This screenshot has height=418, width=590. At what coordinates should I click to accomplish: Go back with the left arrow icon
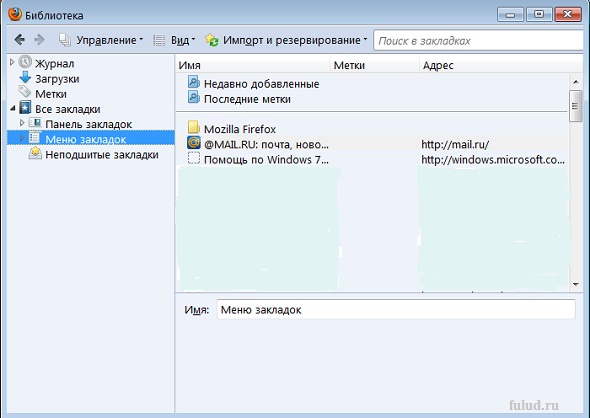tap(20, 40)
